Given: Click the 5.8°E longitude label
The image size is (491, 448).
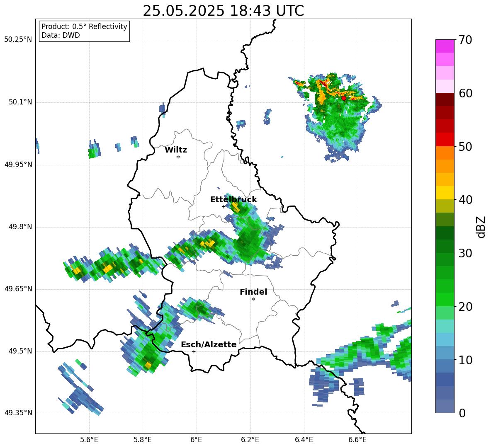Looking at the screenshot, I should click(143, 440).
